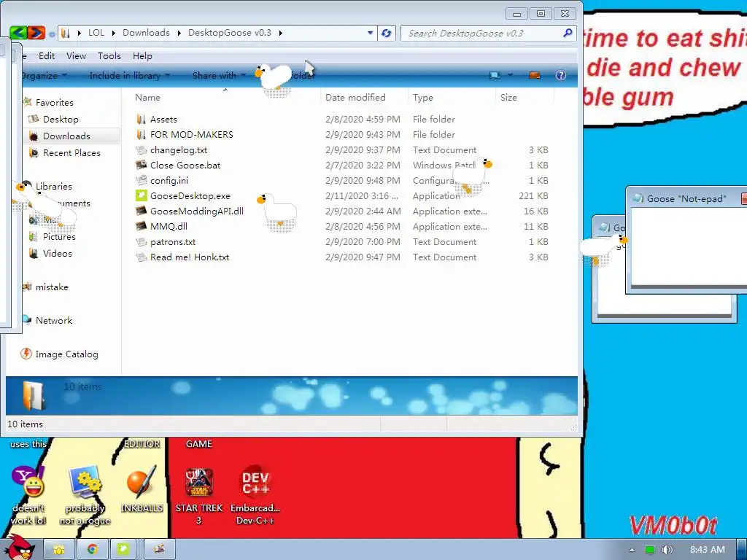Select the Assets folder icon
Image resolution: width=747 pixels, height=560 pixels.
click(141, 119)
